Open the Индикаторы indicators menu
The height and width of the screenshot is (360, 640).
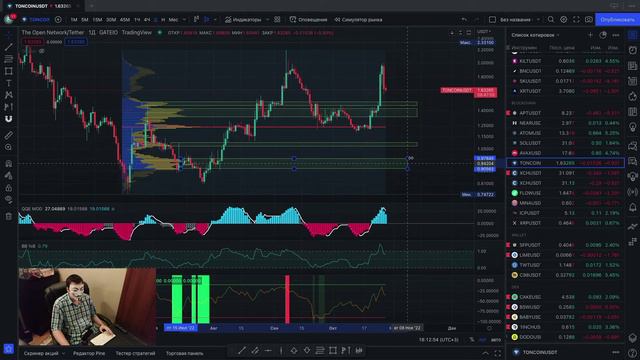tap(243, 20)
